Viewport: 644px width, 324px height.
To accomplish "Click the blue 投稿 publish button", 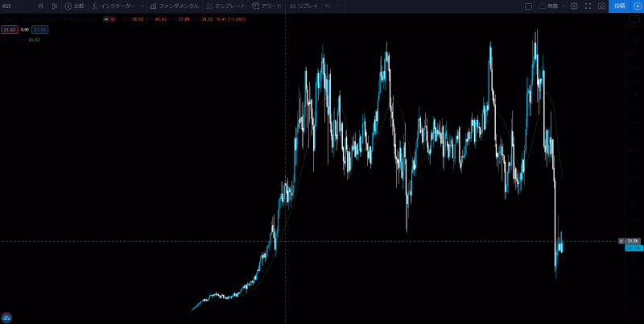I will click(619, 6).
